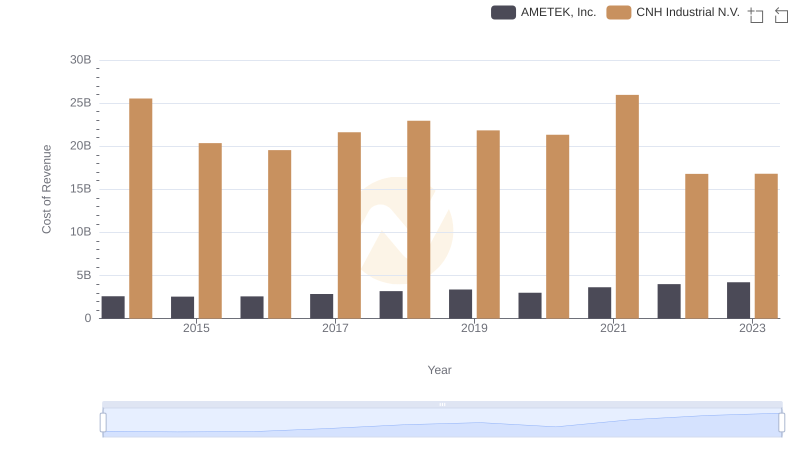Click the 2019 x-axis label
Image resolution: width=800 pixels, height=461 pixels.
coord(474,328)
